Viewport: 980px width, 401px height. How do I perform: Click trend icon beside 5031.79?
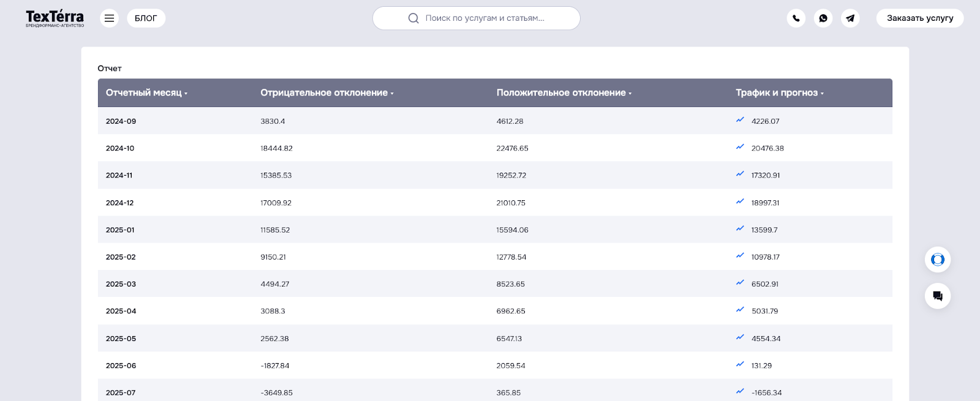point(740,310)
